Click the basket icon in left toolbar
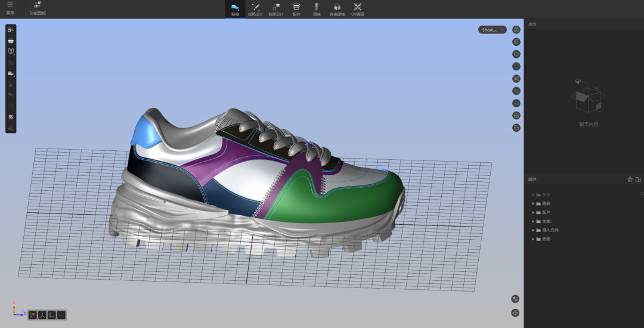Viewport: 644px width, 328px height. point(11,41)
